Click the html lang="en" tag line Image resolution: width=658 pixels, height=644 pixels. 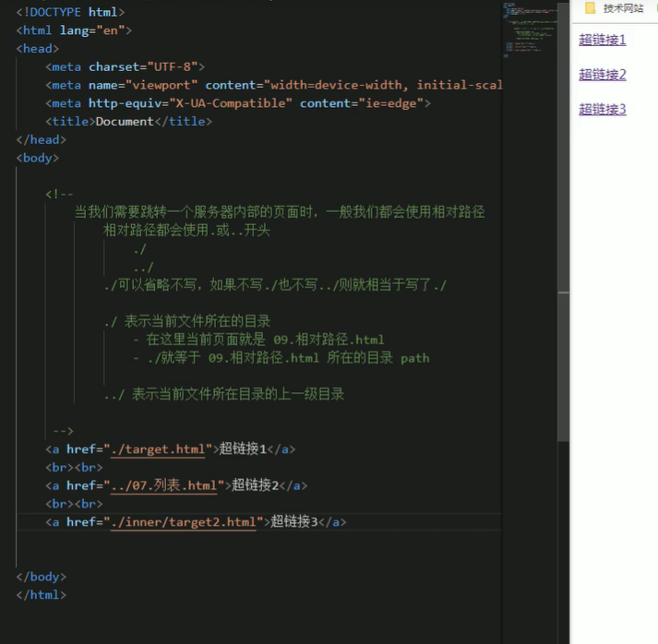(x=74, y=30)
